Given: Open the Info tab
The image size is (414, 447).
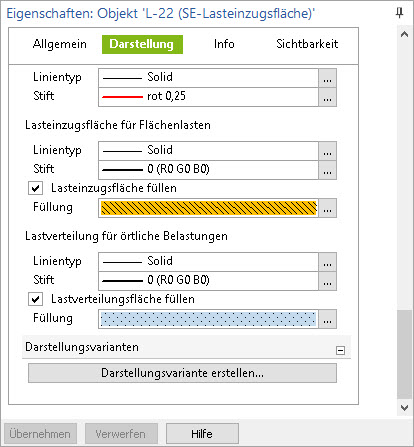Looking at the screenshot, I should 224,44.
